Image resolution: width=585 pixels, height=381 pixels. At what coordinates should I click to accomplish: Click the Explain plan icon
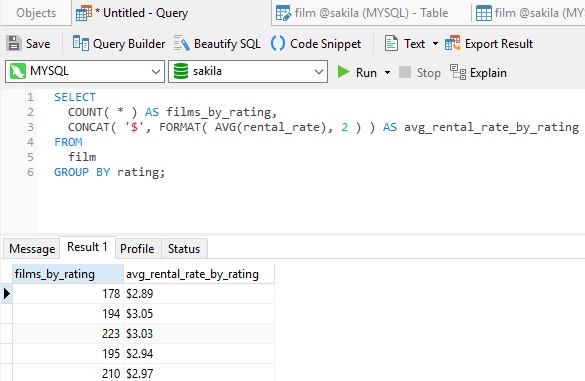coord(458,72)
